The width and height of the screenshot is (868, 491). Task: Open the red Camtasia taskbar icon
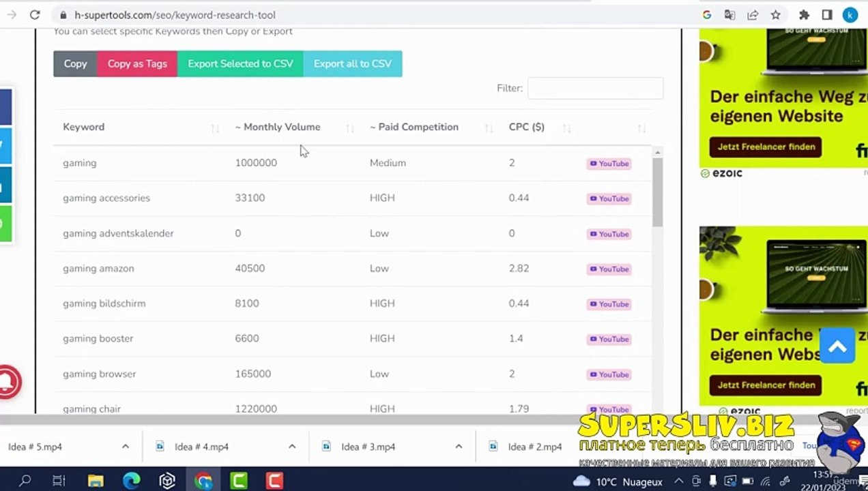(x=274, y=481)
